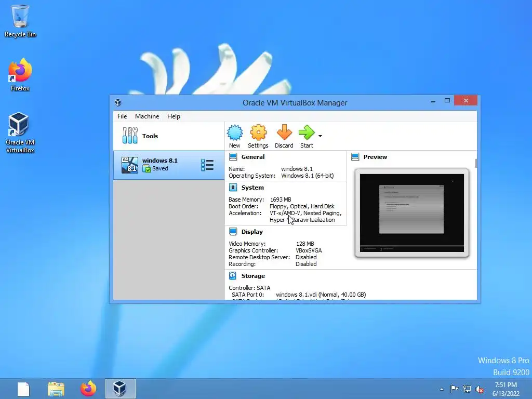
Task: Click the Recording 'Disabled' value
Action: [306, 264]
